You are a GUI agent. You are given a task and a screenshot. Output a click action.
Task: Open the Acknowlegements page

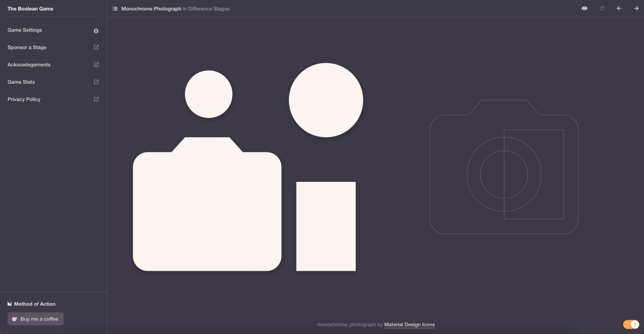tap(29, 64)
